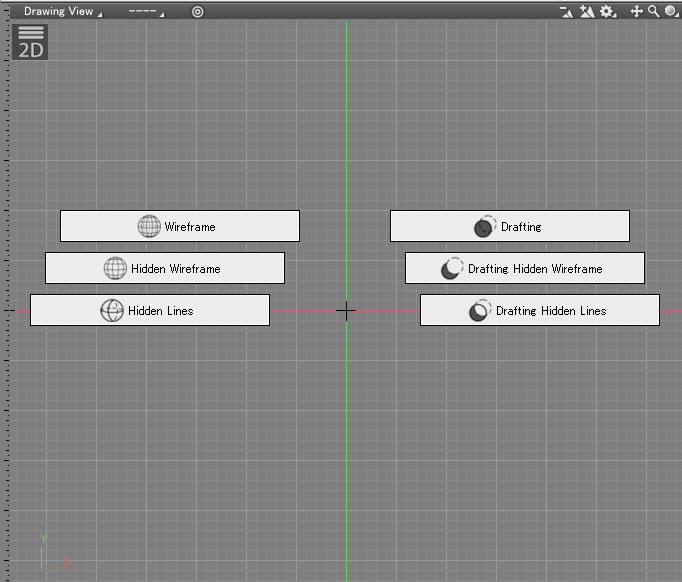Click the Drafting button
Screen dimensions: 682x582
click(x=510, y=226)
